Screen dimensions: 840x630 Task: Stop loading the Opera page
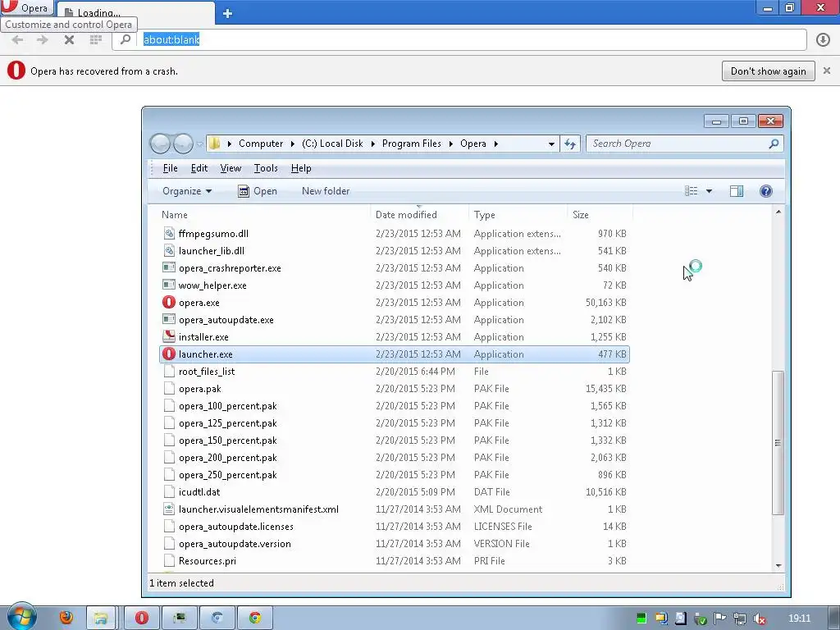69,39
